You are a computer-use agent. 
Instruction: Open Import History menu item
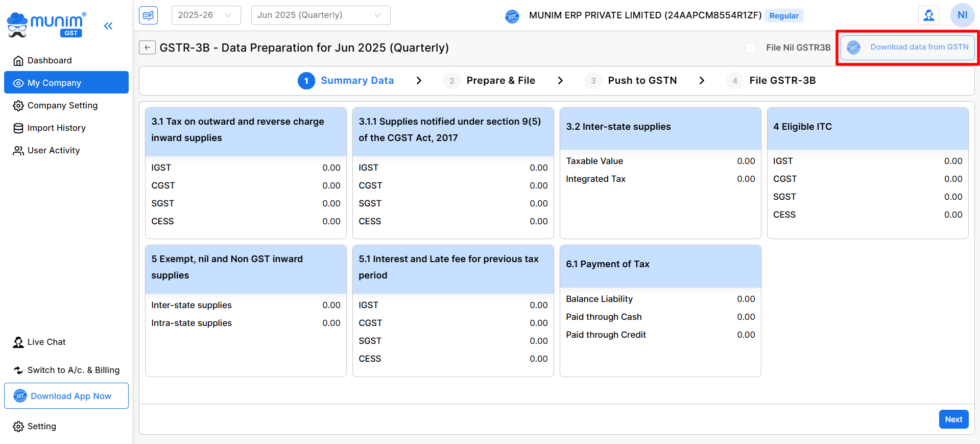point(66,128)
